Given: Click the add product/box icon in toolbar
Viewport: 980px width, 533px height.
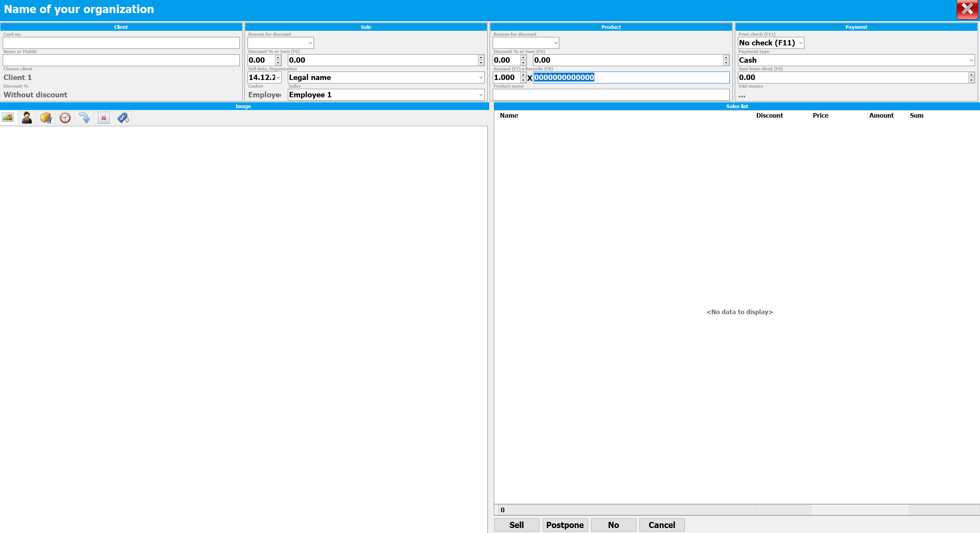Looking at the screenshot, I should coord(45,118).
